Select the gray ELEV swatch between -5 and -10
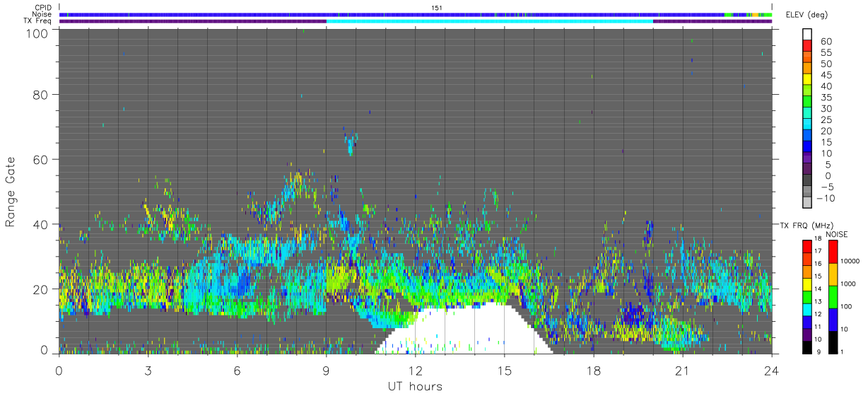This screenshot has width=868, height=401. pyautogui.click(x=807, y=192)
